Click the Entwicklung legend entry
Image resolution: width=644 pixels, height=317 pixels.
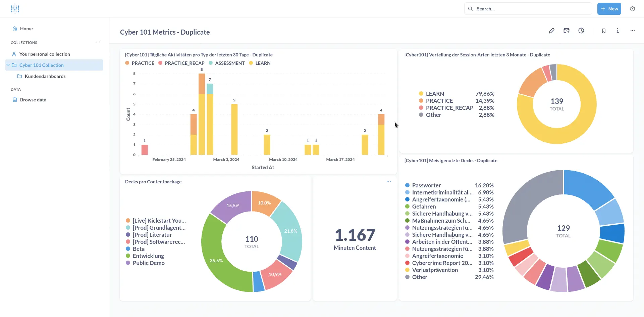coord(145,256)
